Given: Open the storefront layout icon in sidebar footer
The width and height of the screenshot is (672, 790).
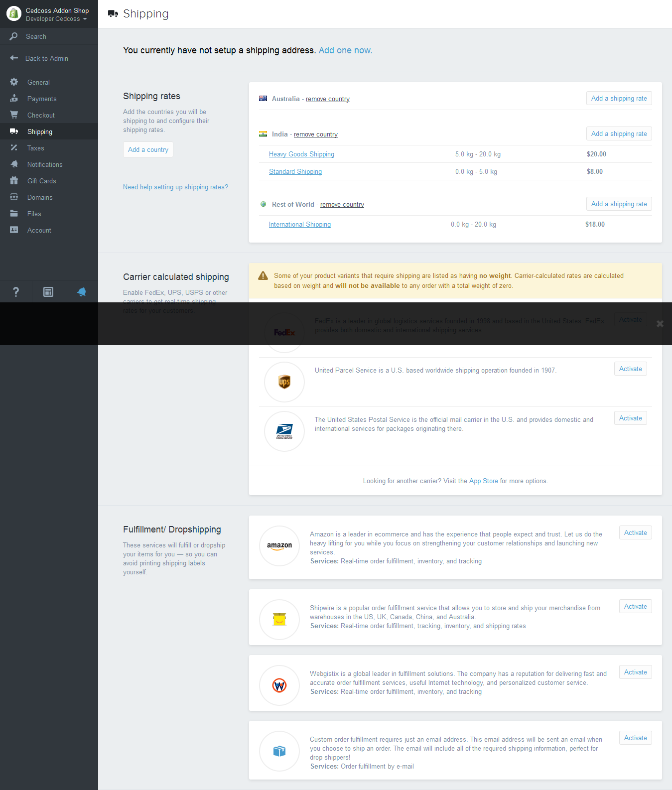Looking at the screenshot, I should (48, 292).
